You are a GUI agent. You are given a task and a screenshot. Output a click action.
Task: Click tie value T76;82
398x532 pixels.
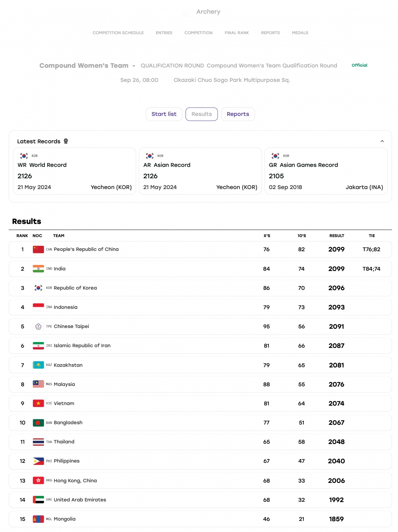(371, 249)
